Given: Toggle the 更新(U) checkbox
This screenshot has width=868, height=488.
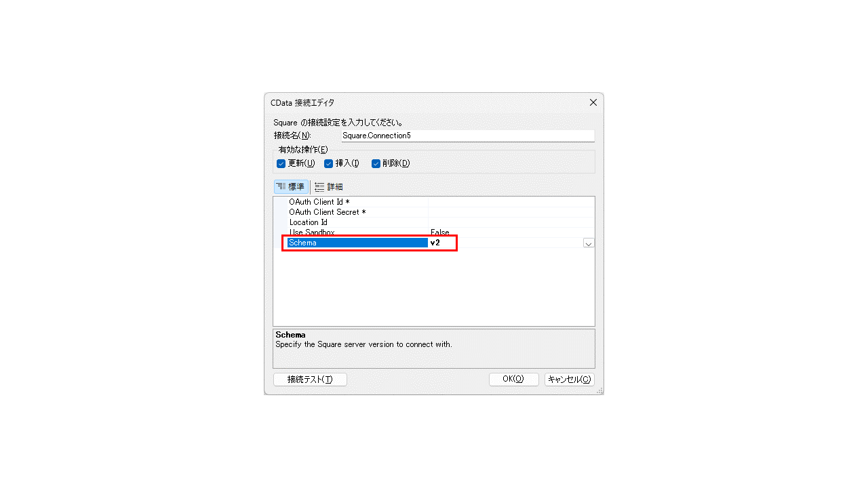Looking at the screenshot, I should click(x=281, y=163).
